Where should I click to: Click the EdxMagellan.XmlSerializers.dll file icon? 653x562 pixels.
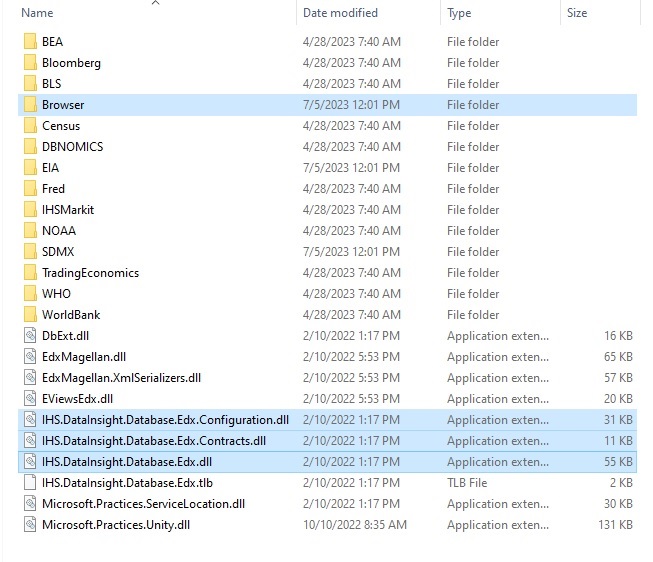click(x=30, y=377)
